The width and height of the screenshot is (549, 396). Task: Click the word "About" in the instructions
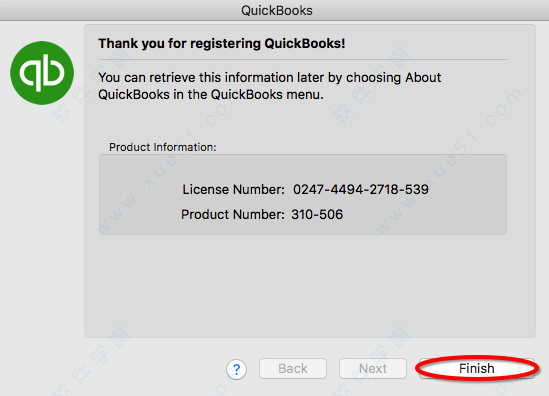[423, 78]
